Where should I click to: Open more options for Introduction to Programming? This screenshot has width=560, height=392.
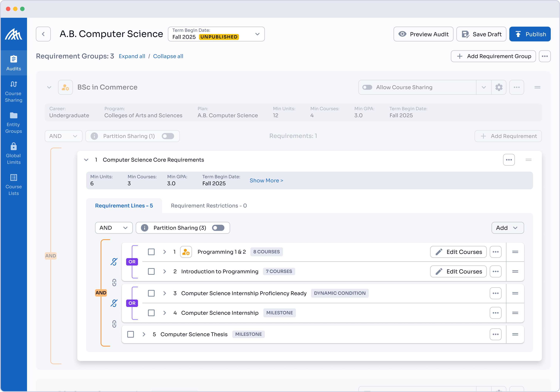496,272
